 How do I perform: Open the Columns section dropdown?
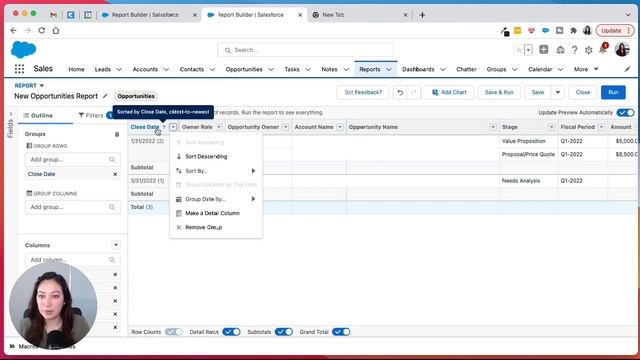tap(116, 245)
